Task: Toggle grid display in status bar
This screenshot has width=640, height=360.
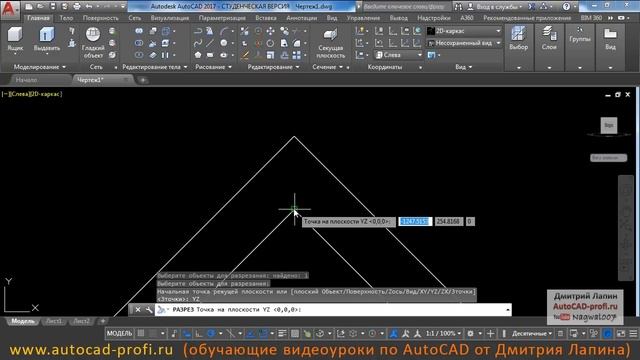Action: [141, 333]
